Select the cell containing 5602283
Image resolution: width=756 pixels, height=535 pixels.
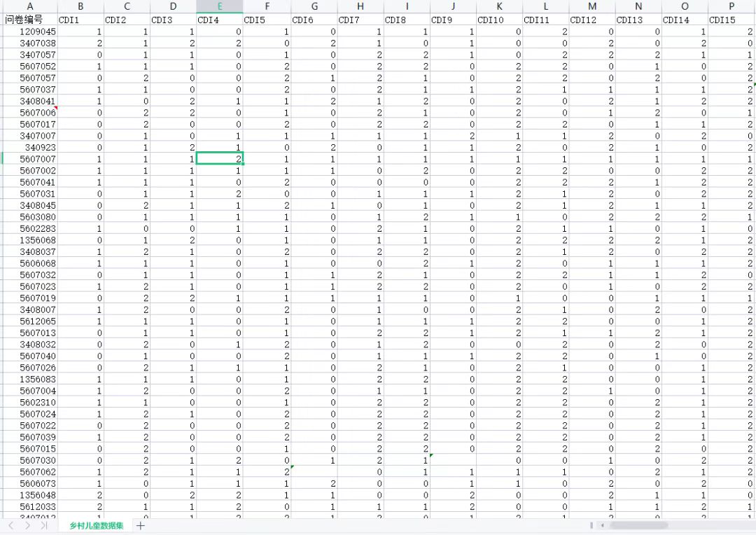[x=30, y=228]
